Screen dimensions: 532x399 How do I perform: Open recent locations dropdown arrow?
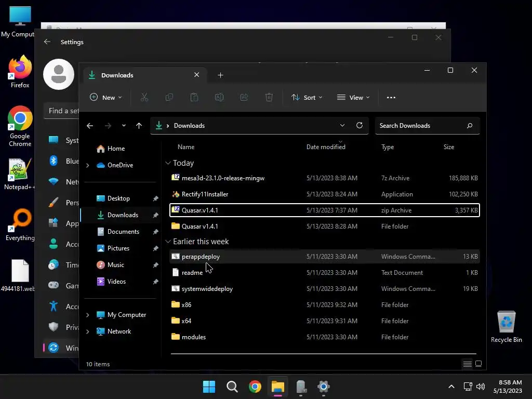(x=124, y=126)
